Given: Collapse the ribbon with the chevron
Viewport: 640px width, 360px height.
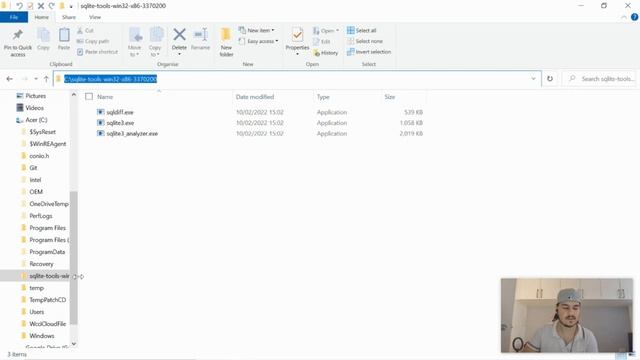Looking at the screenshot, I should point(624,17).
